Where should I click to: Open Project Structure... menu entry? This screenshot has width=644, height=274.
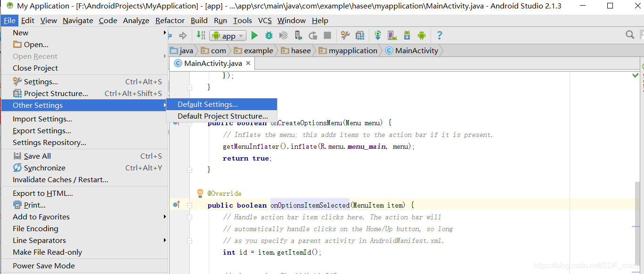click(x=85, y=94)
